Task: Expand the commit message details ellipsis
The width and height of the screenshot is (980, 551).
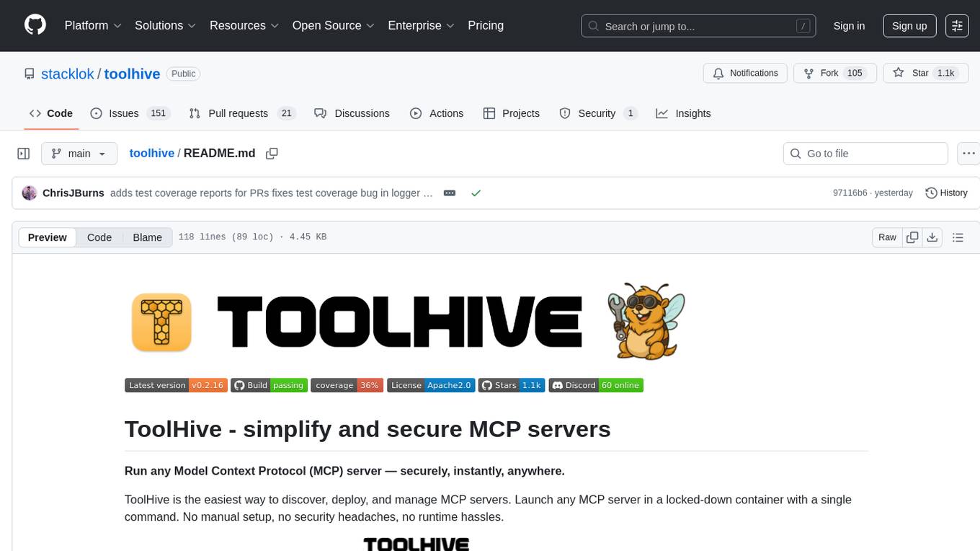Action: click(450, 193)
